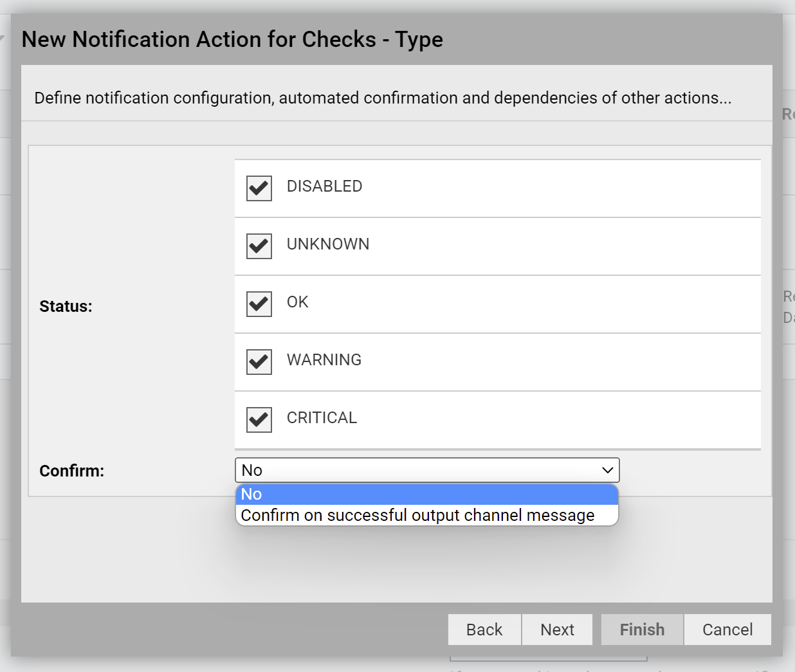Image resolution: width=795 pixels, height=672 pixels.
Task: Disable notifications for WARNING status
Action: (x=259, y=361)
